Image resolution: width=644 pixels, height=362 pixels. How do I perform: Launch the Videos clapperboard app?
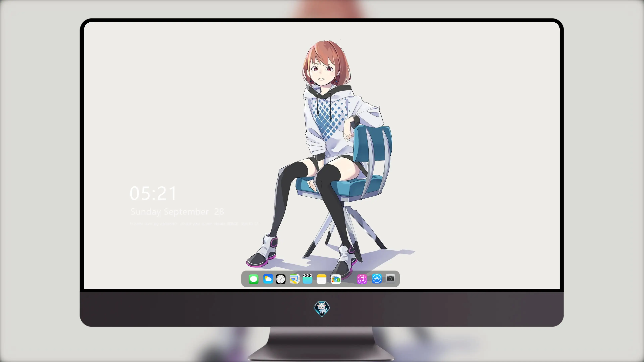point(308,279)
